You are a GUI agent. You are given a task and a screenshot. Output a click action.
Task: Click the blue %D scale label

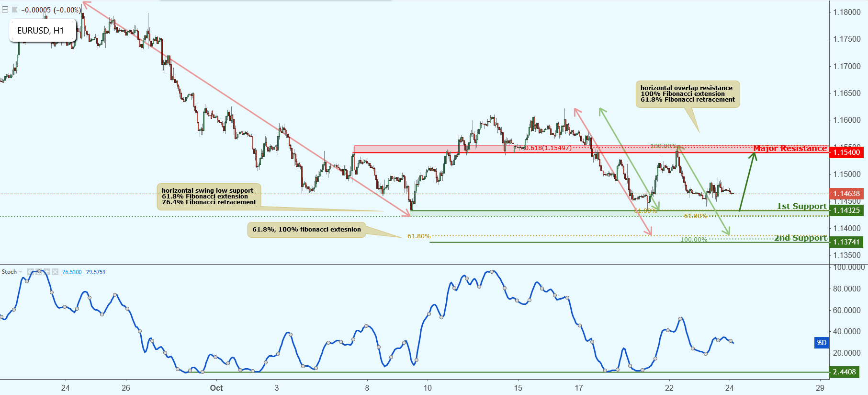point(822,343)
